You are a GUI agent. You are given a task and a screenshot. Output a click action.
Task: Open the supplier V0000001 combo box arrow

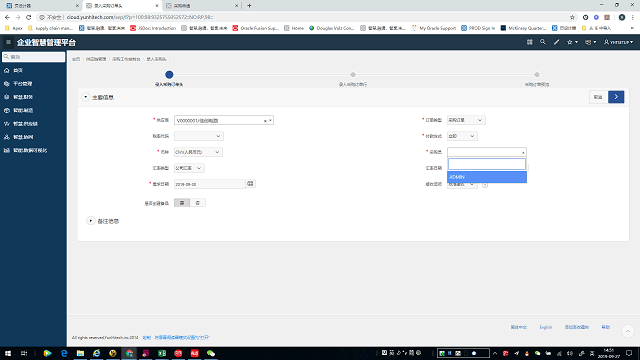point(270,120)
